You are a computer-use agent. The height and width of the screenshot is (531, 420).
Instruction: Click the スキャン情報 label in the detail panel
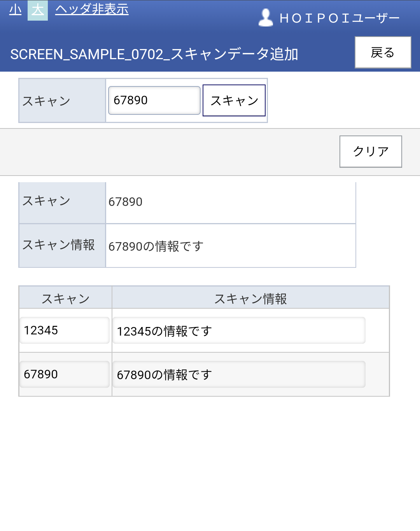59,245
